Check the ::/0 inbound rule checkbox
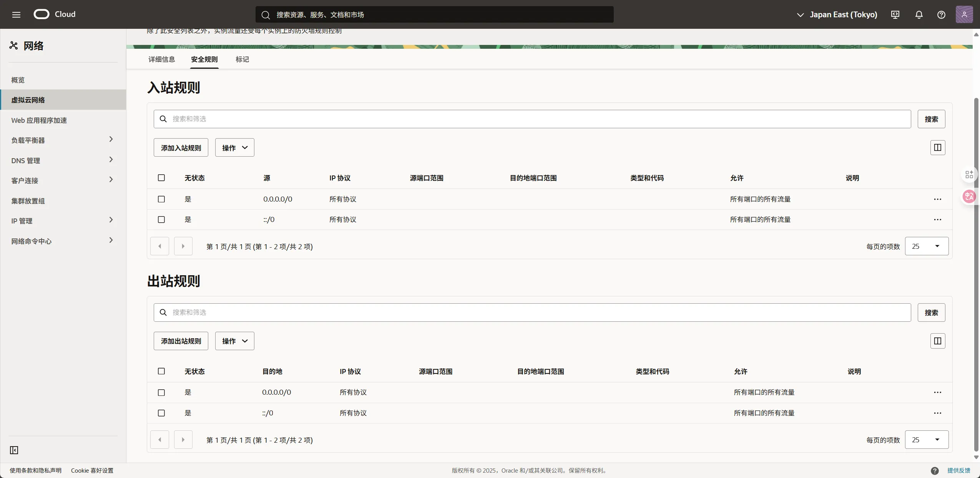This screenshot has height=478, width=980. point(161,220)
